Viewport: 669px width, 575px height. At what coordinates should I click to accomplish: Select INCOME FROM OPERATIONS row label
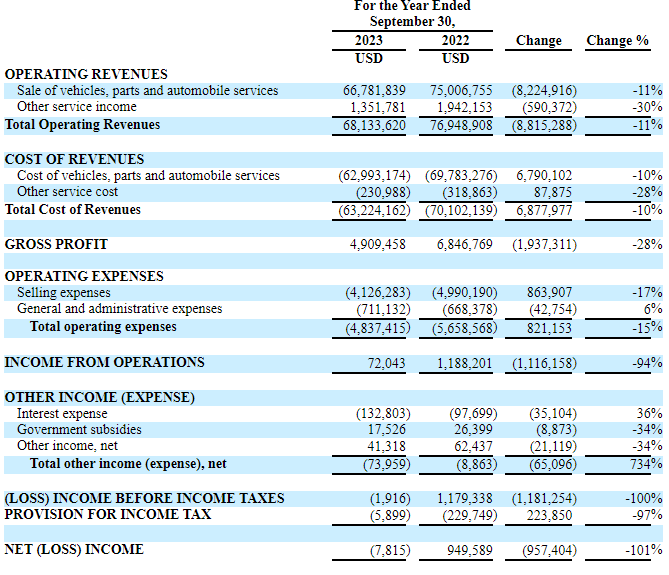[x=105, y=362]
